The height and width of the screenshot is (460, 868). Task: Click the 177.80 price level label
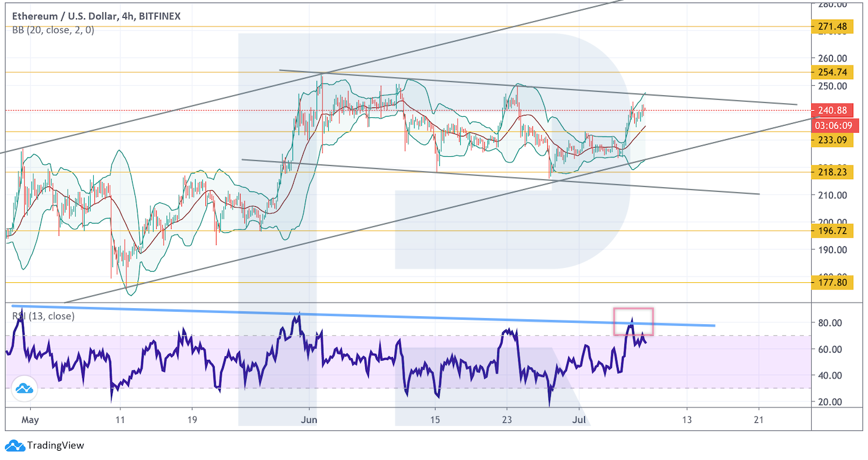coord(832,283)
